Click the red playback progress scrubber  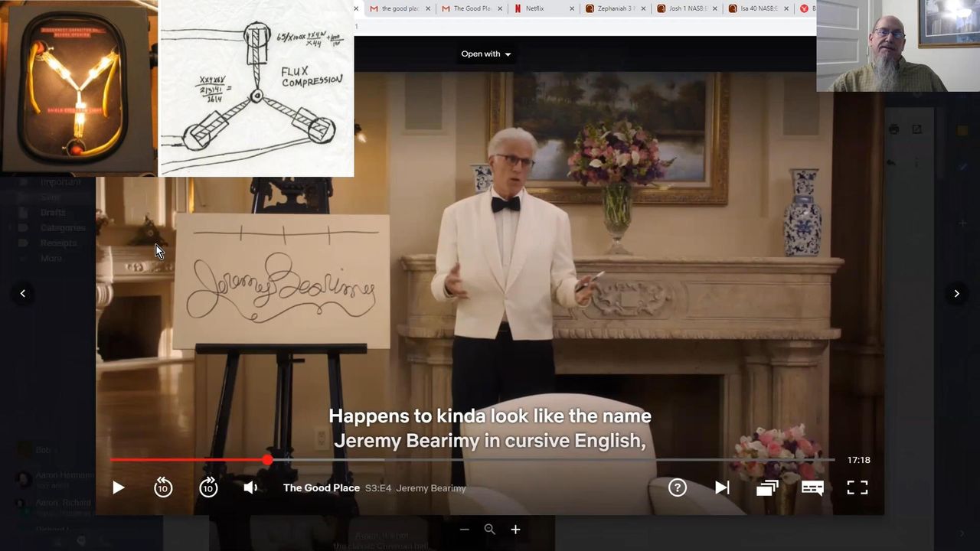point(267,460)
